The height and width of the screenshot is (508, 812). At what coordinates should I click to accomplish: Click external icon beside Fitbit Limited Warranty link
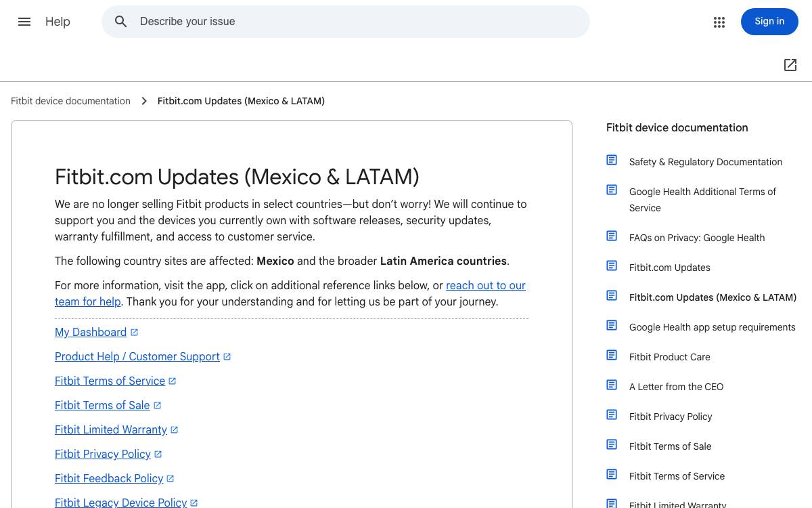click(174, 430)
